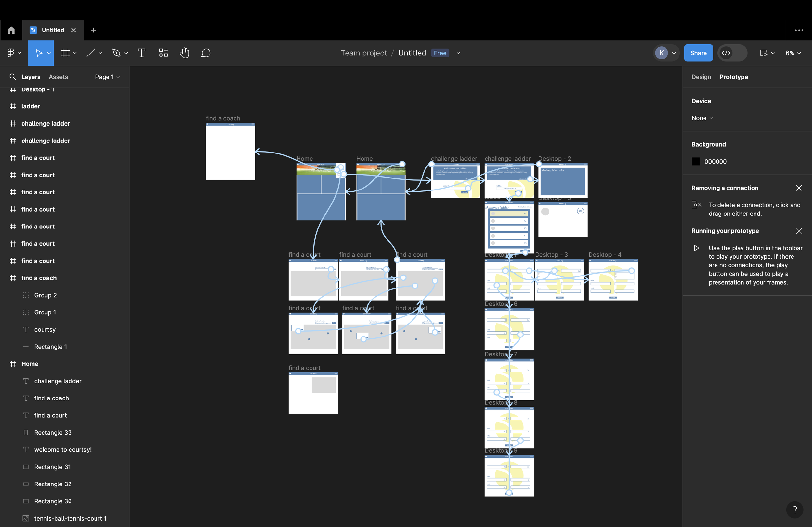Switch to the Assets tab
This screenshot has height=527, width=812.
tap(58, 77)
